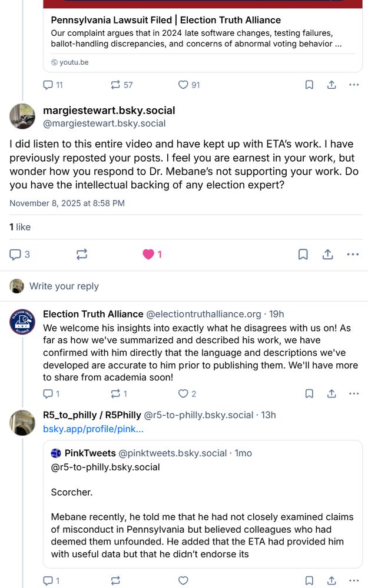Unlike margiestewart's post via pink heart
The height and width of the screenshot is (588, 368).
(x=148, y=255)
